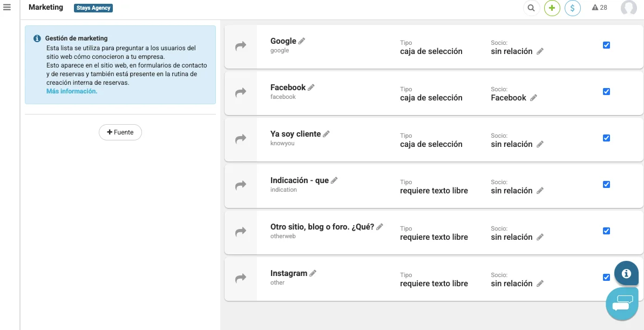Open the user profile avatar

(628, 8)
